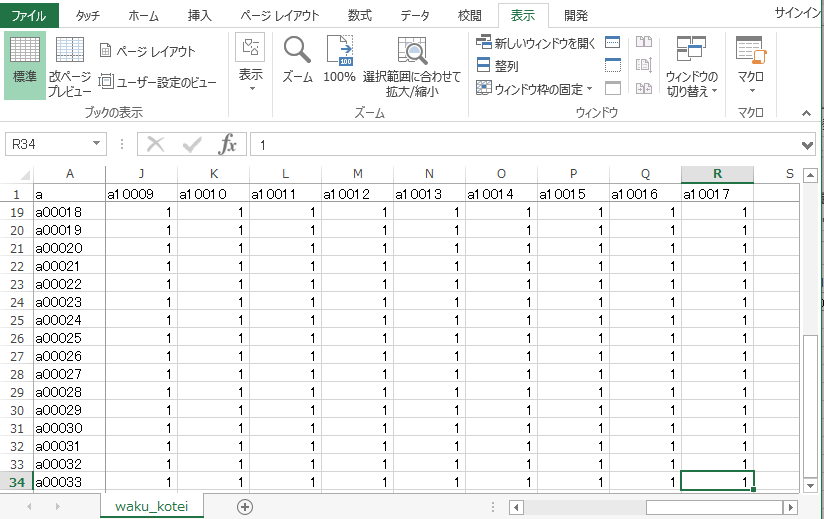Select row 34 header

17,482
